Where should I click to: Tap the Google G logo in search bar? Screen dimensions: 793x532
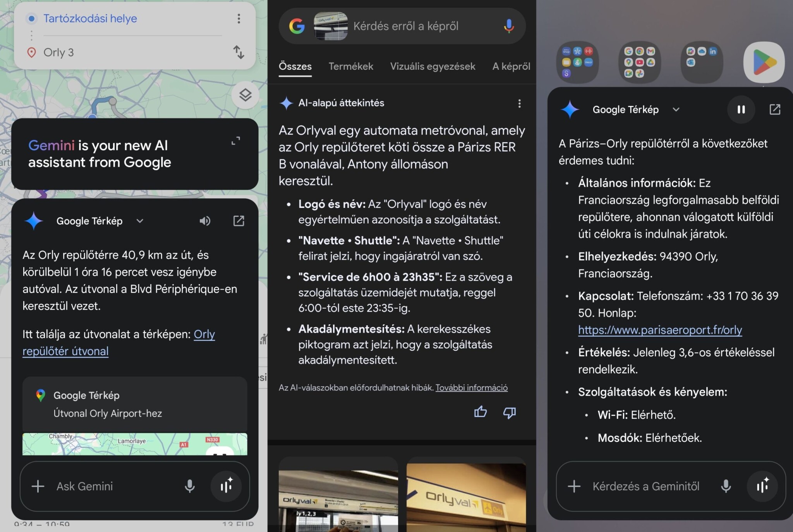click(x=297, y=26)
